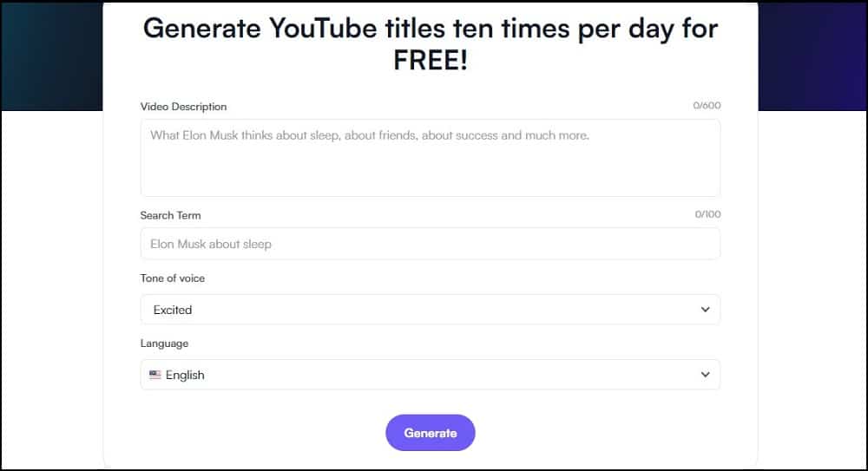This screenshot has height=471, width=868.
Task: Expand the Language chevron arrow
Action: tap(705, 375)
